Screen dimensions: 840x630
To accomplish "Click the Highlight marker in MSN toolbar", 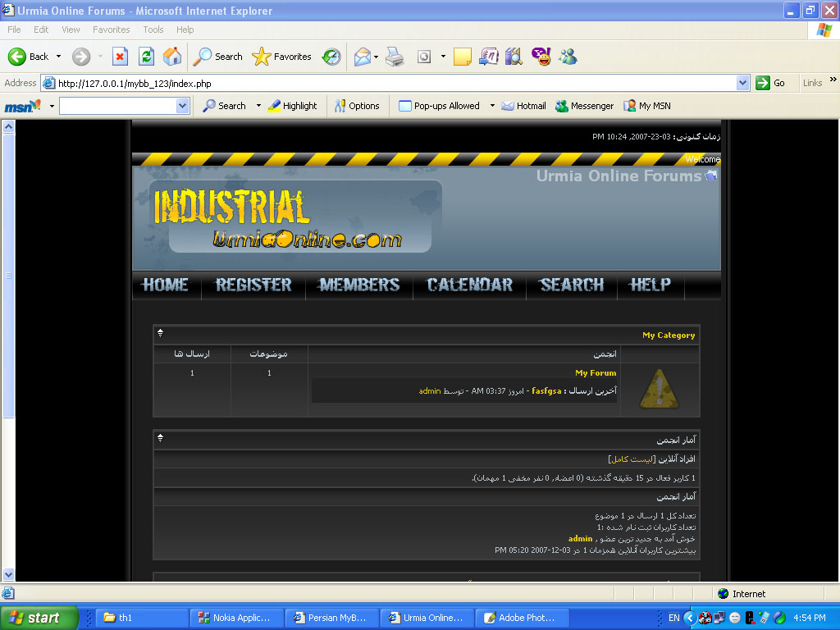I will (x=293, y=106).
